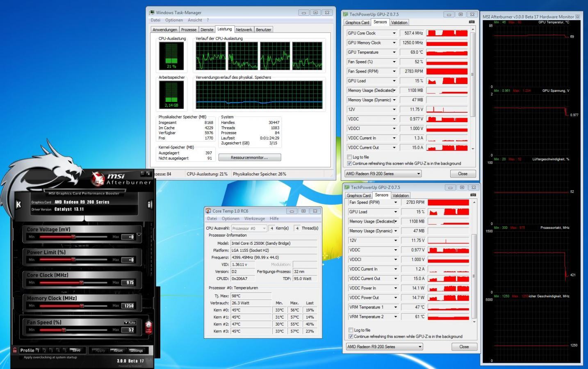588x369 pixels.
Task: Open the Werkzeuge menu in Core Temp
Action: pyautogui.click(x=255, y=219)
